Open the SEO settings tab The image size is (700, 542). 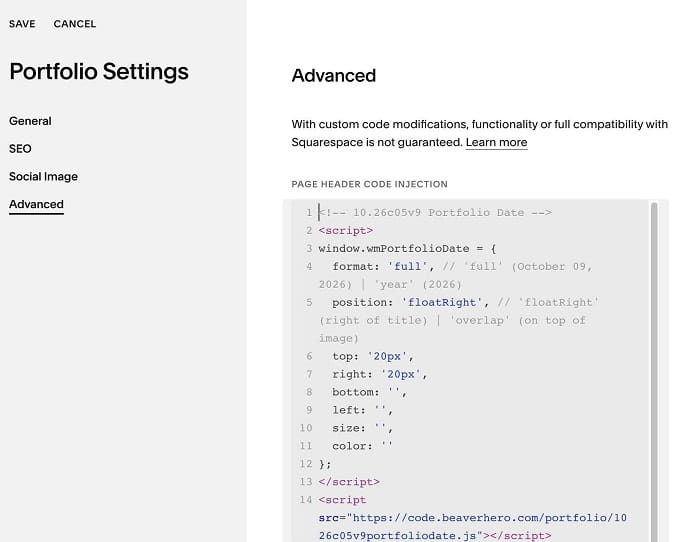tap(20, 149)
